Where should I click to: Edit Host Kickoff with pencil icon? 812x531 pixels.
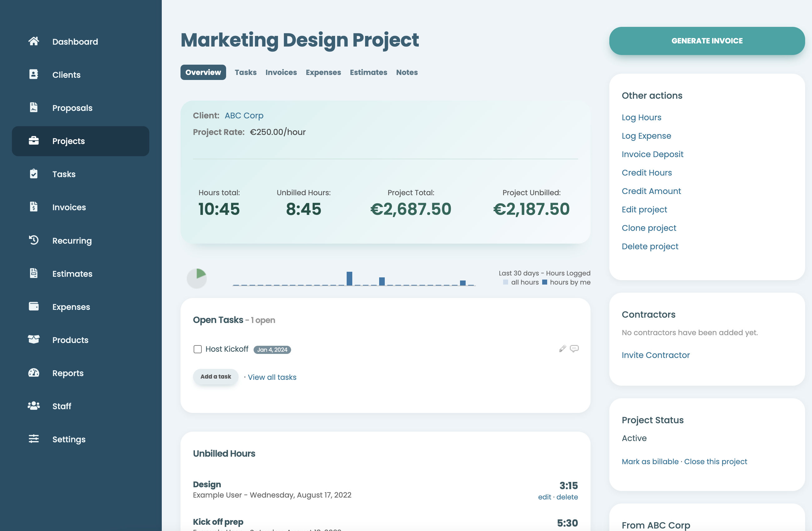coord(562,349)
